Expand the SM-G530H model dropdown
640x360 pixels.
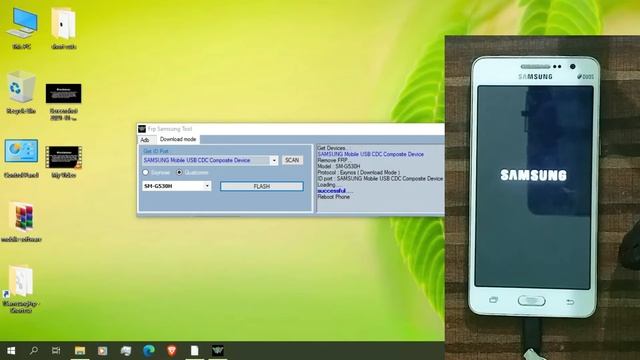(207, 186)
